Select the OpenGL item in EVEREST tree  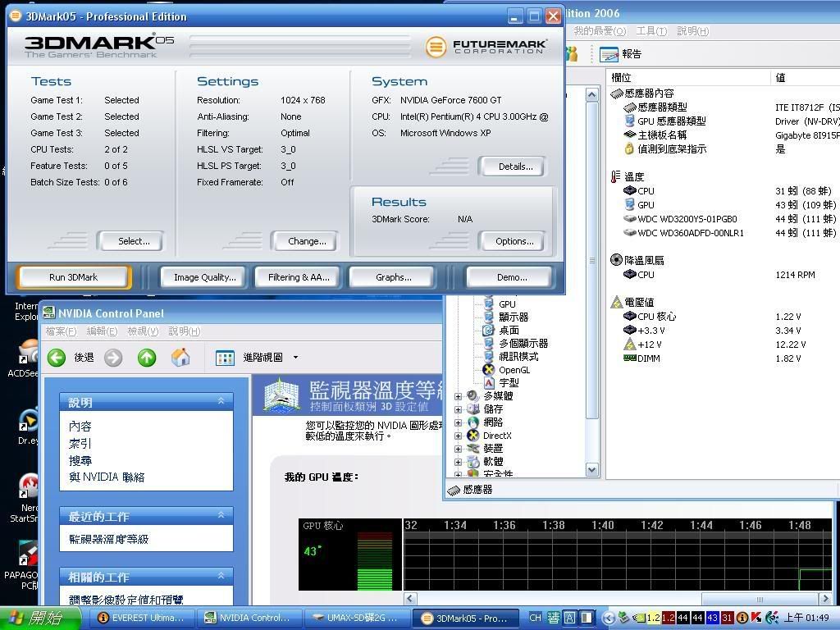point(514,370)
